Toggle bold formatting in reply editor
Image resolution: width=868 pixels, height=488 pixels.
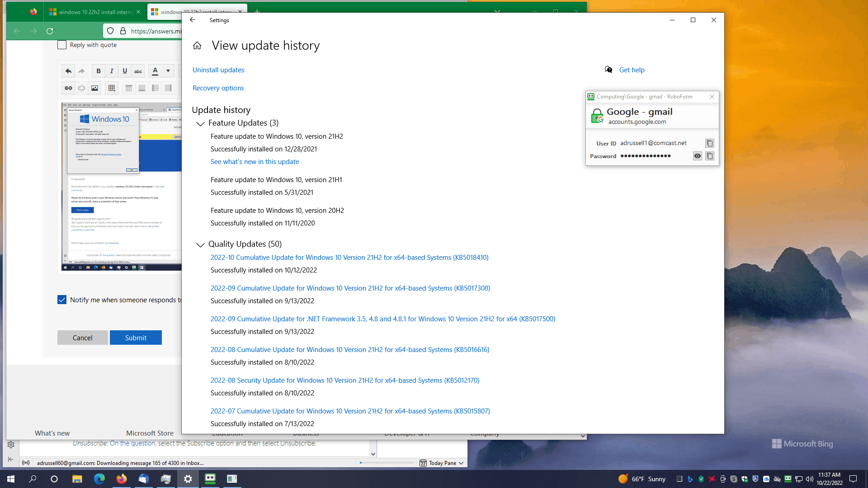pyautogui.click(x=99, y=71)
